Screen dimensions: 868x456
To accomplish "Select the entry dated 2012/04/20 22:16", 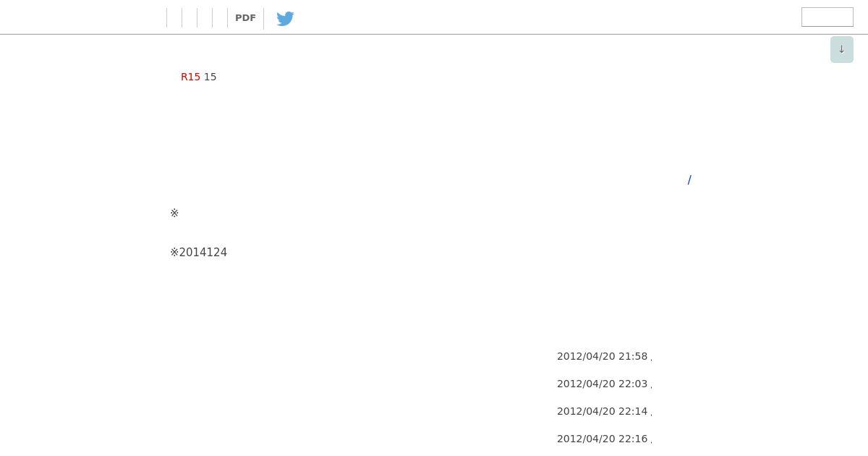I will (x=602, y=439).
